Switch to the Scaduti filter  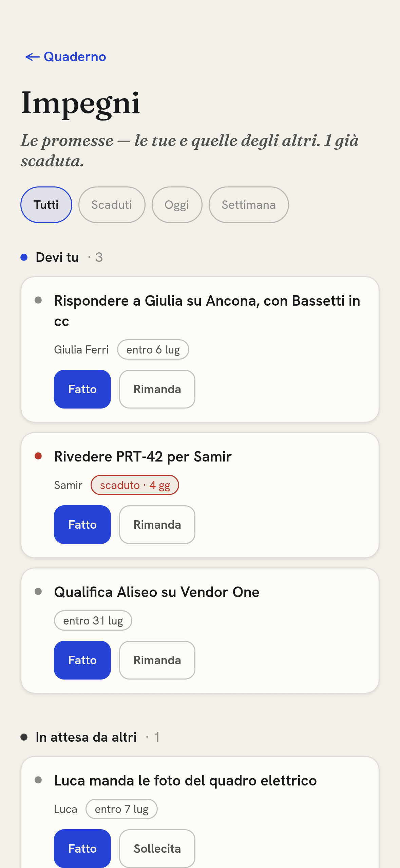[112, 205]
